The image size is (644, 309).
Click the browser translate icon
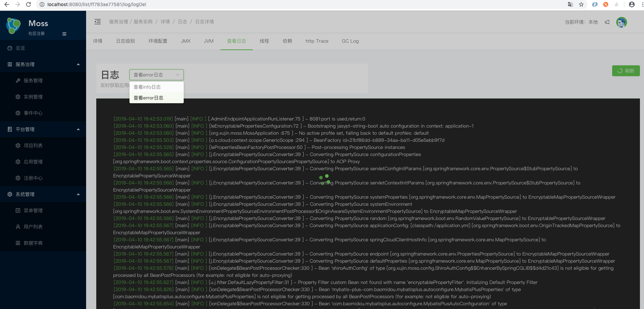(x=570, y=4)
